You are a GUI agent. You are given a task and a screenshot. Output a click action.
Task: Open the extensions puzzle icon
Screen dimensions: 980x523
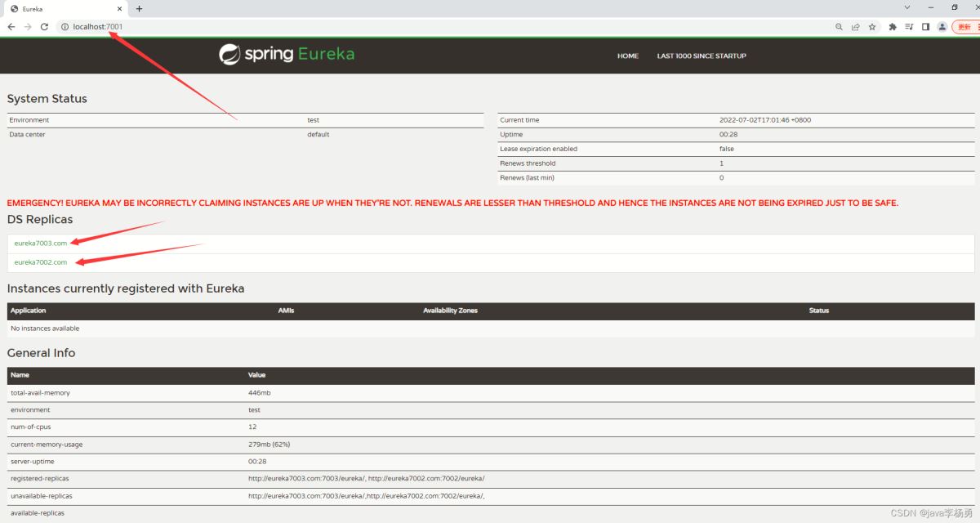(893, 27)
